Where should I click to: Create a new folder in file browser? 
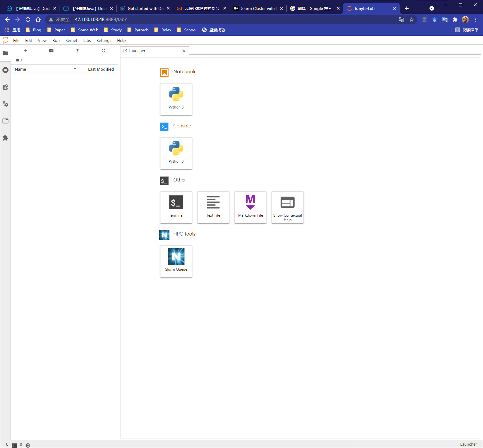51,51
